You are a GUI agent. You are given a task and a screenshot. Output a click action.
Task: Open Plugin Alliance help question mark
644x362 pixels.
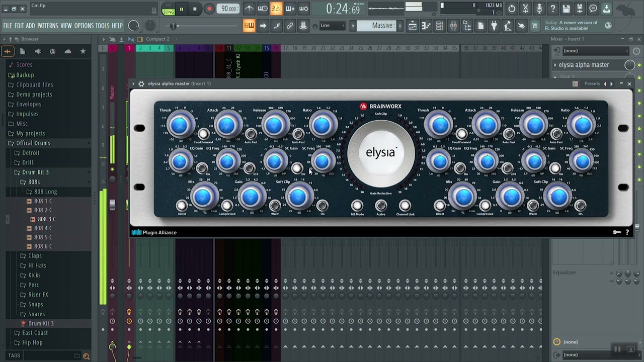(627, 232)
